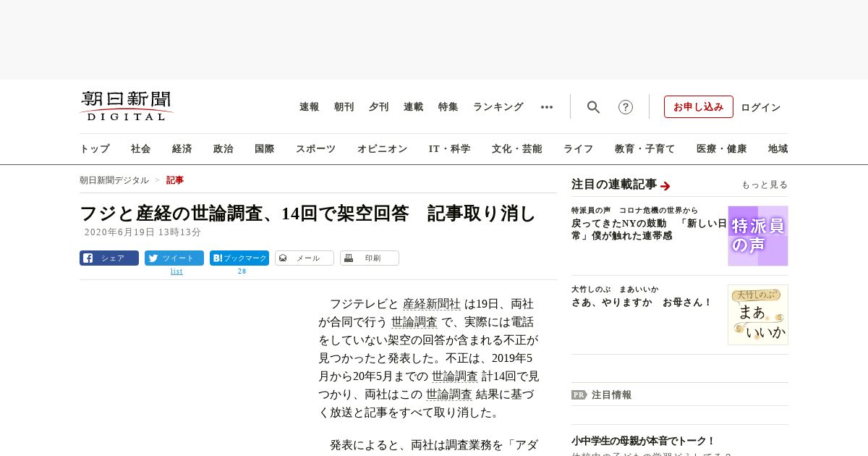Open the 朝刊 menu item
868x456 pixels.
(x=344, y=107)
